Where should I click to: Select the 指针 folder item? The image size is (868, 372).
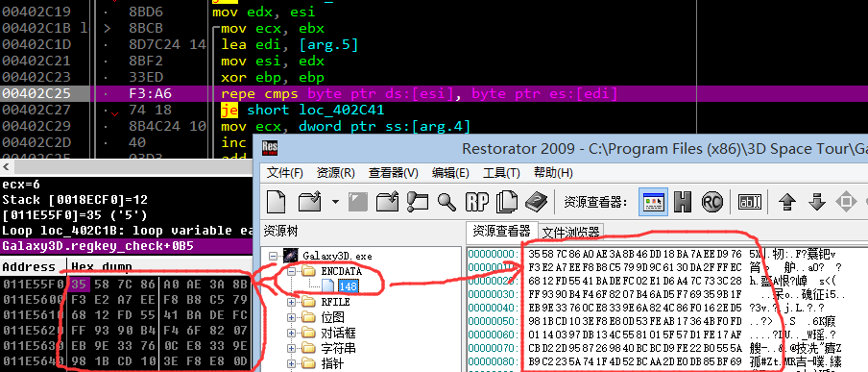point(332,364)
